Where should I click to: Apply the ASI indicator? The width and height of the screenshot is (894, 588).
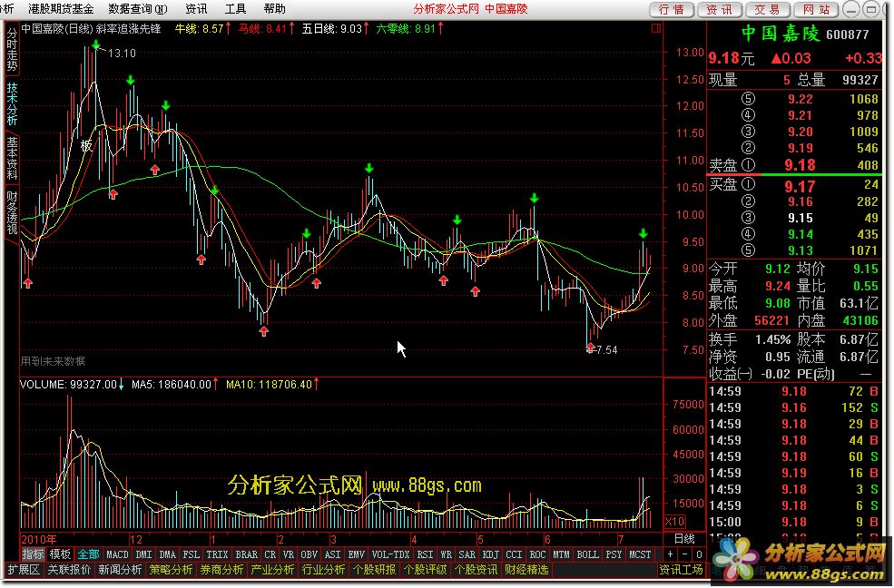coord(332,554)
